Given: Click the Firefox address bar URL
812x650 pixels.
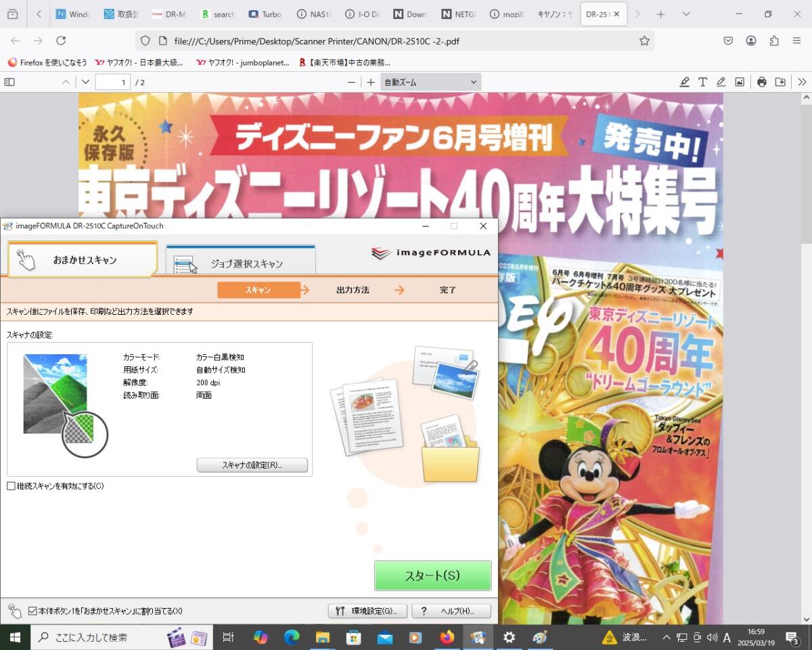Looking at the screenshot, I should (317, 41).
